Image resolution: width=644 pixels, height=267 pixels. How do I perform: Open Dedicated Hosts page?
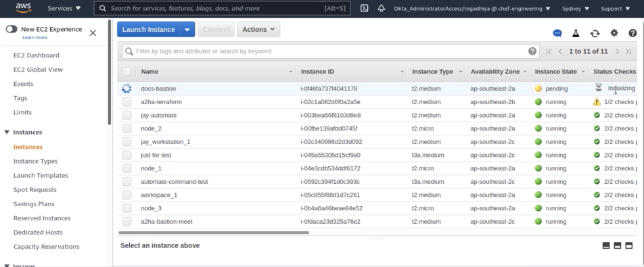point(38,232)
